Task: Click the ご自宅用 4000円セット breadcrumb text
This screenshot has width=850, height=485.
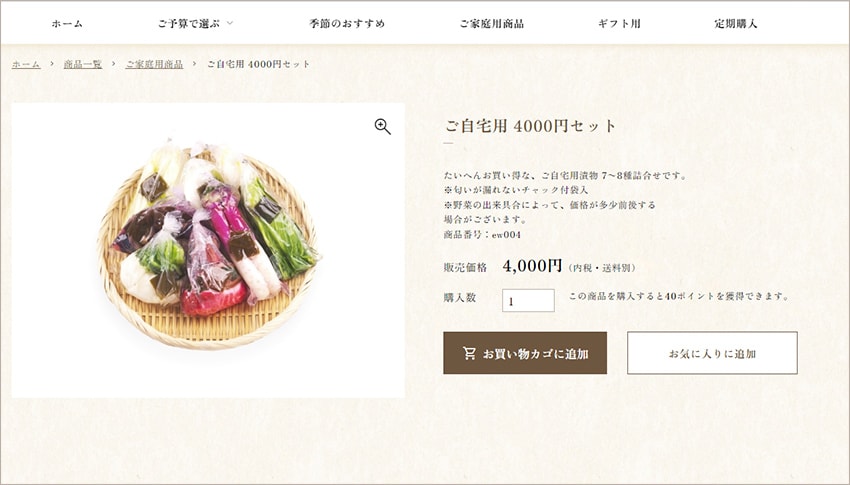Action: click(x=259, y=64)
